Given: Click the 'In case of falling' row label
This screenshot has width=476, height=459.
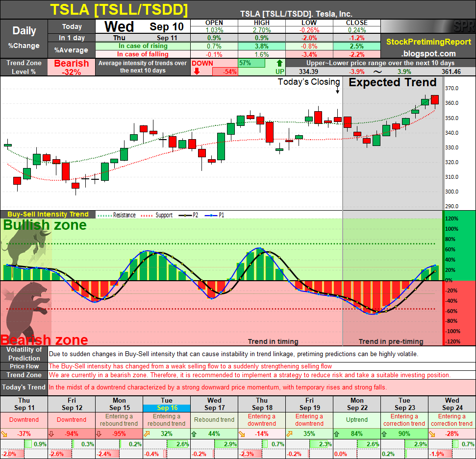Looking at the screenshot, I should tap(143, 54).
